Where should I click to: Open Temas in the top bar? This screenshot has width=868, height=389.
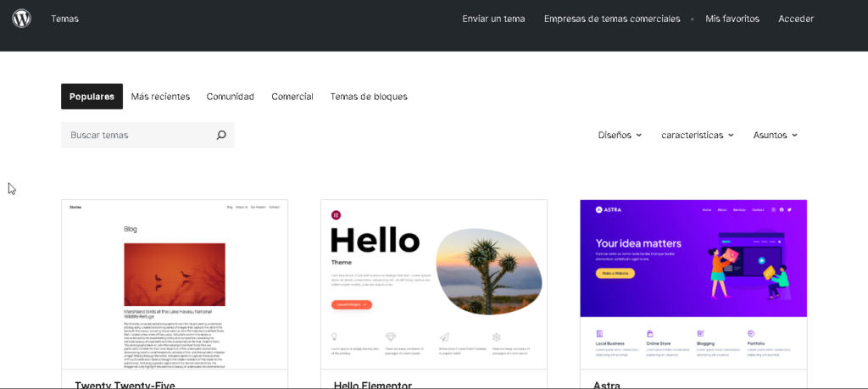tap(64, 19)
